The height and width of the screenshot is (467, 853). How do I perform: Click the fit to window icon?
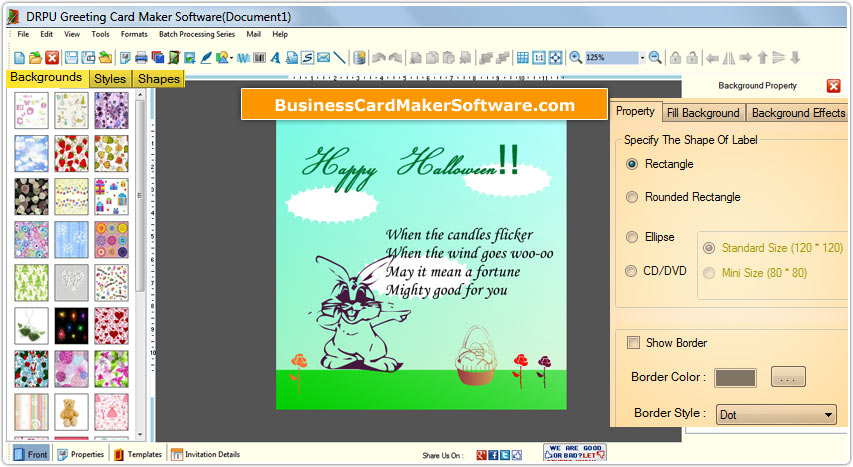555,58
